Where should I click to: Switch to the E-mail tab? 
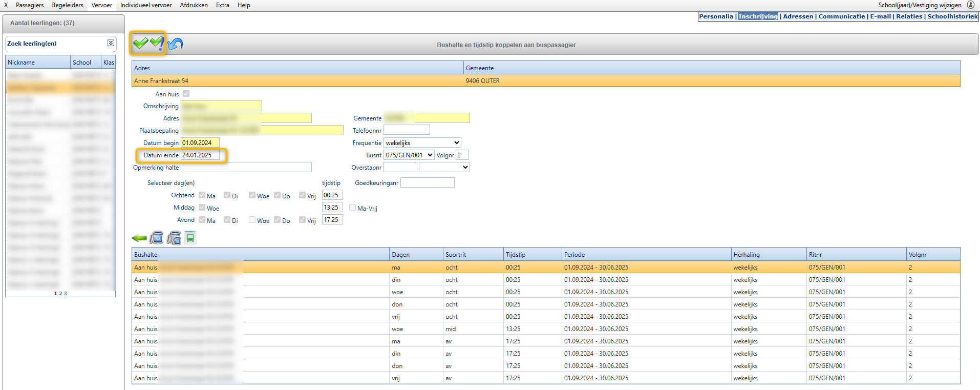(881, 16)
